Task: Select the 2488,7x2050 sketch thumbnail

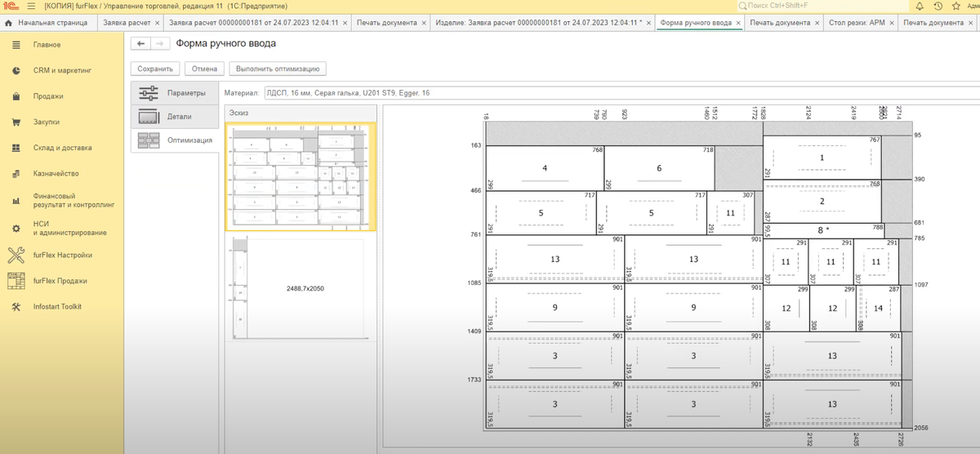Action: tap(301, 287)
